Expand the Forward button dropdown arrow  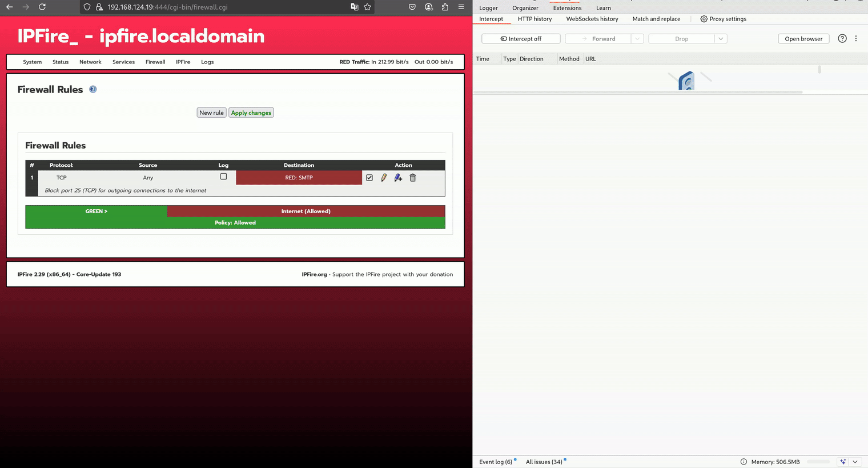click(637, 39)
